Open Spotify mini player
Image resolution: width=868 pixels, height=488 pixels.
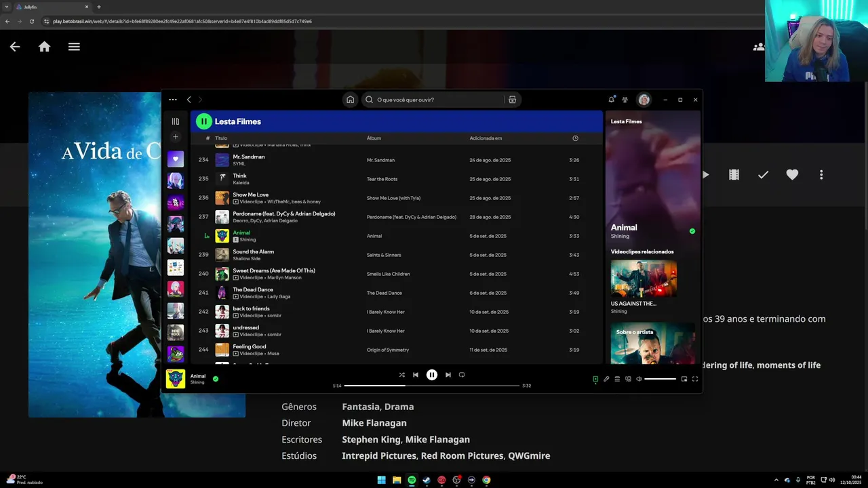click(x=684, y=379)
